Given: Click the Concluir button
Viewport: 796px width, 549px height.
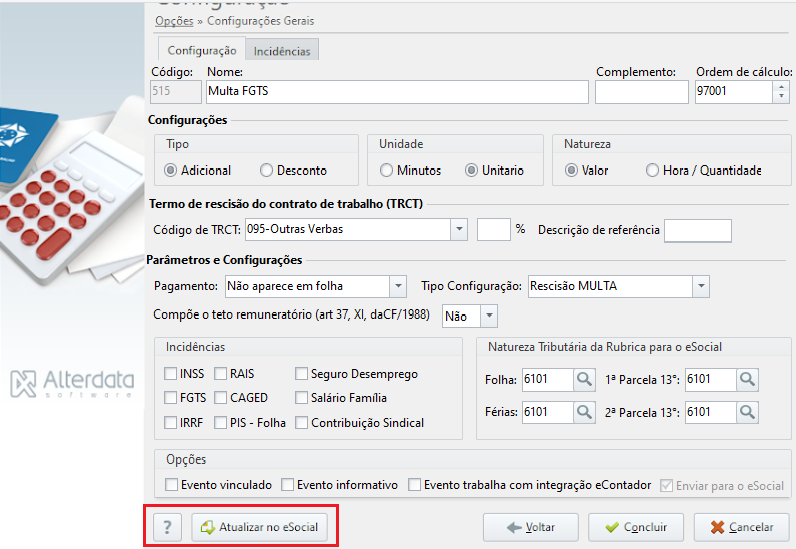Looking at the screenshot, I should pos(636,528).
